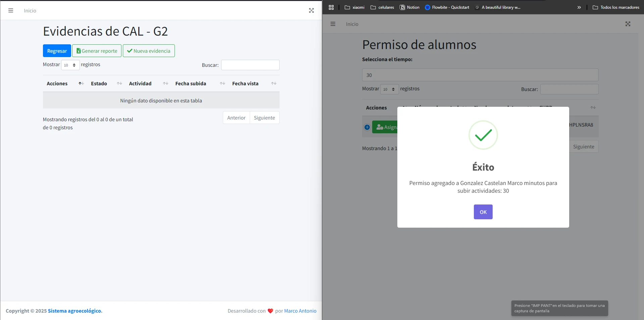Screen dimensions: 644x320
Task: Click Siguiente in Evidencias window
Action: tap(264, 118)
